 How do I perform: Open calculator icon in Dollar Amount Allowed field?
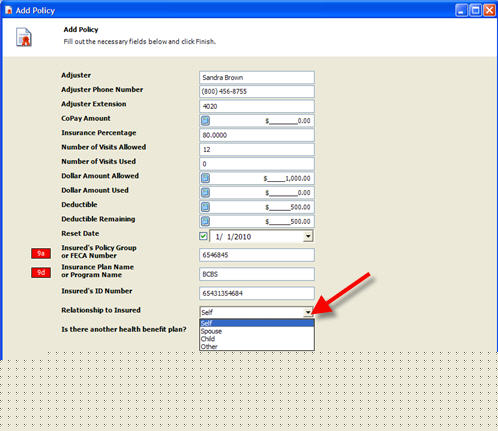click(x=205, y=178)
